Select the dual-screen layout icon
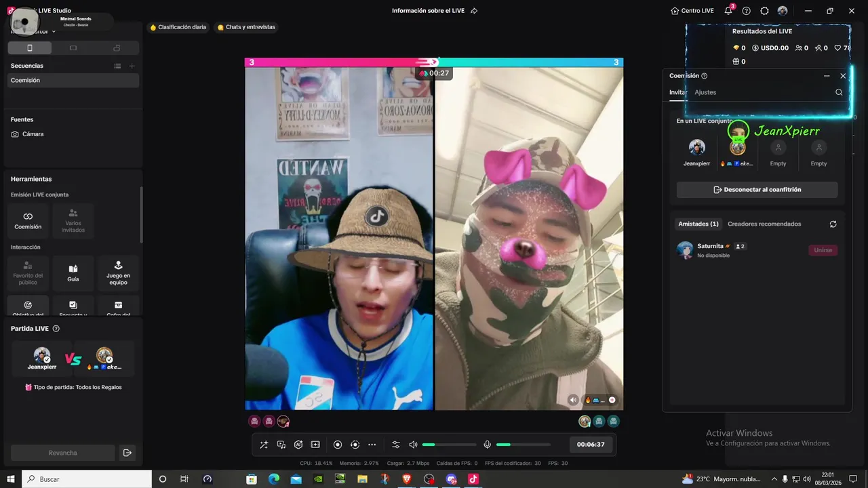868x488 pixels. tap(117, 48)
